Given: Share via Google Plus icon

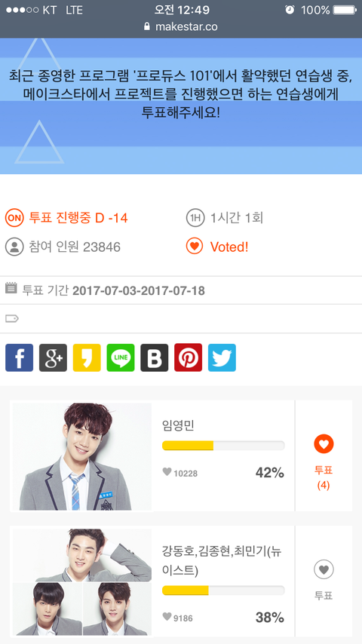Looking at the screenshot, I should coord(53,357).
